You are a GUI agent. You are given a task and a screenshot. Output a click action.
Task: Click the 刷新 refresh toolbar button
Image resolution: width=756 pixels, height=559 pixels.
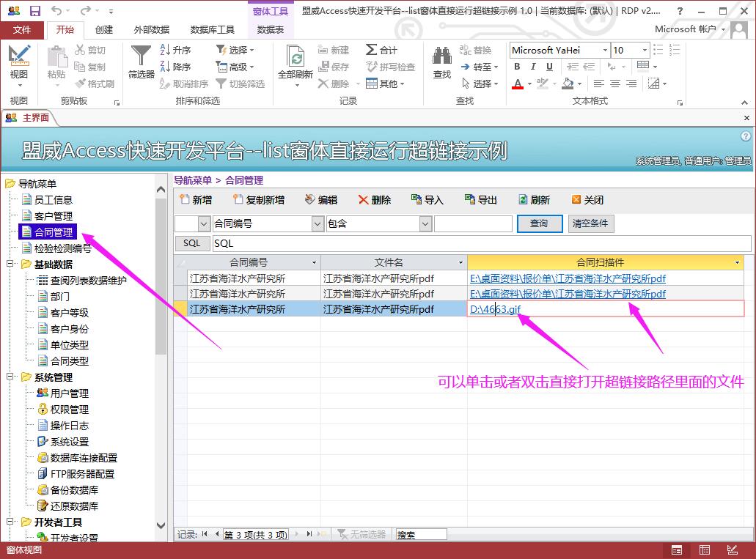click(534, 200)
